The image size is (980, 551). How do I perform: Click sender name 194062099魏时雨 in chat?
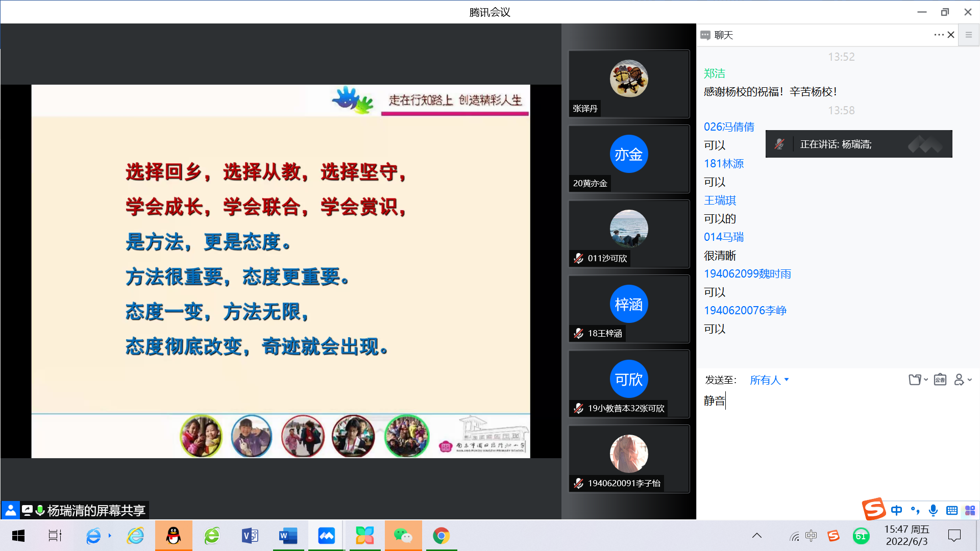pyautogui.click(x=747, y=273)
